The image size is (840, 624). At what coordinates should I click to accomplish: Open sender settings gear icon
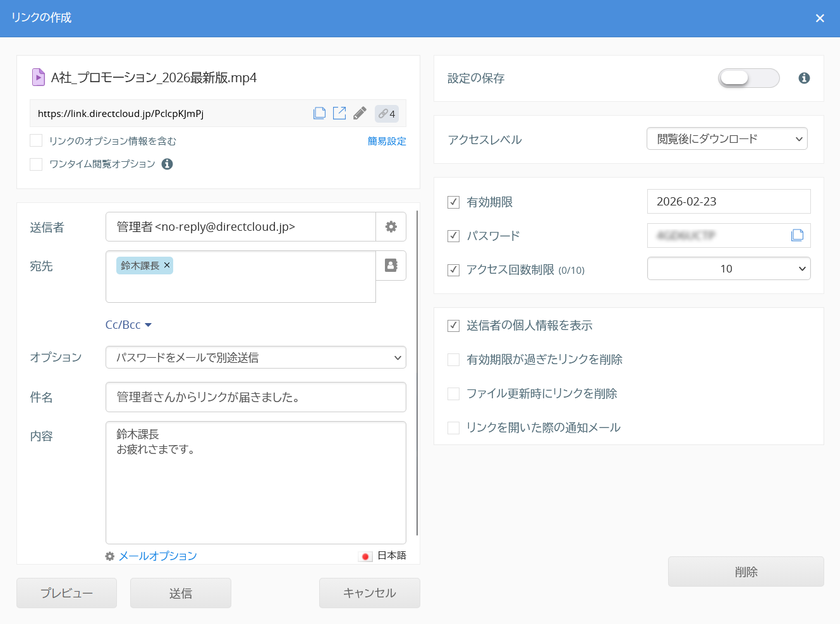click(391, 227)
